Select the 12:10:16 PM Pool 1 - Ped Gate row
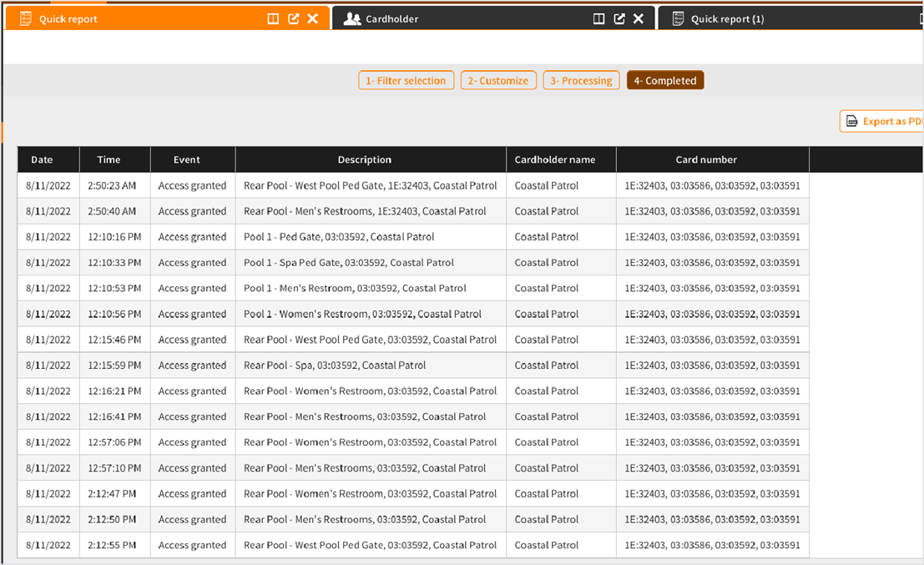Screen dimensions: 924x565 (338, 237)
